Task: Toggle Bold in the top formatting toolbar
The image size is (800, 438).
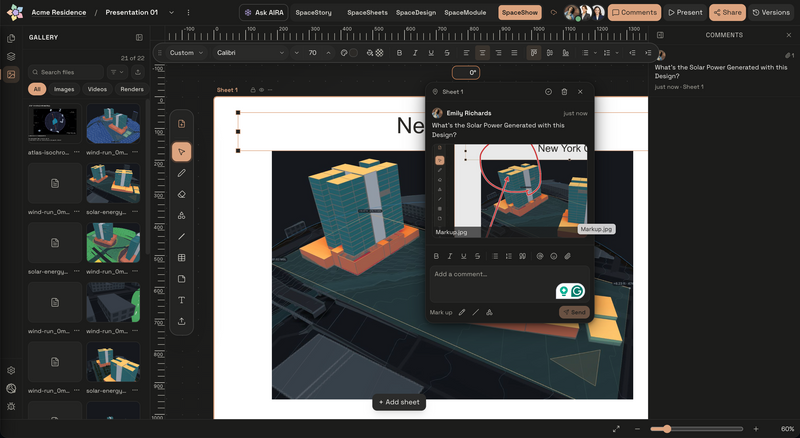Action: click(399, 53)
